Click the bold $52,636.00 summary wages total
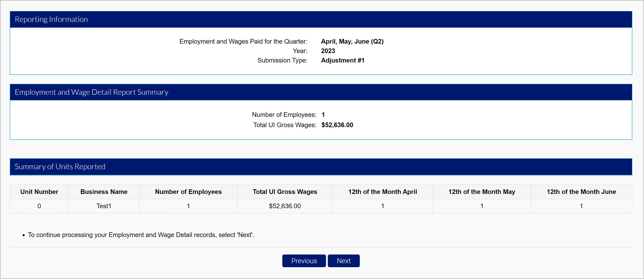The image size is (644, 279). pyautogui.click(x=337, y=125)
